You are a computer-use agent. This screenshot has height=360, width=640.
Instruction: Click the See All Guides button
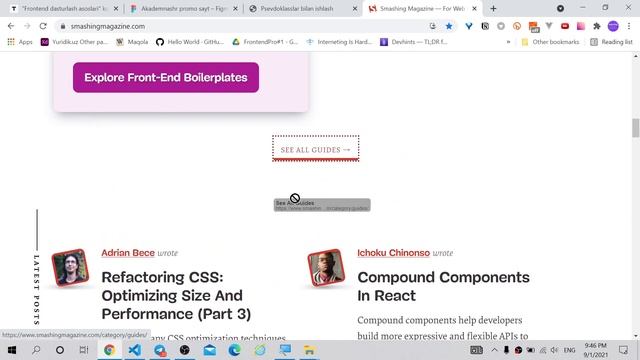pos(316,149)
